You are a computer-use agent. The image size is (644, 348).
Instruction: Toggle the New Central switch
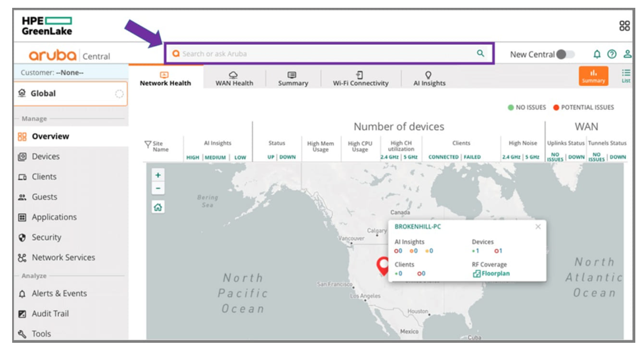[565, 54]
